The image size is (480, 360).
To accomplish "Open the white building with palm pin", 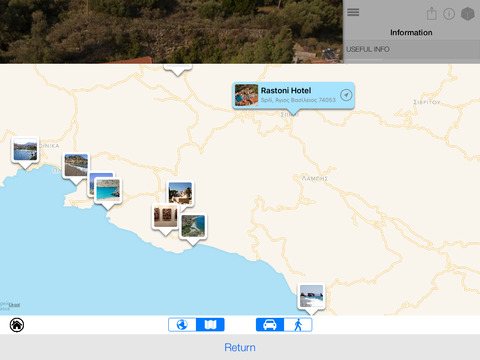I will [x=180, y=193].
